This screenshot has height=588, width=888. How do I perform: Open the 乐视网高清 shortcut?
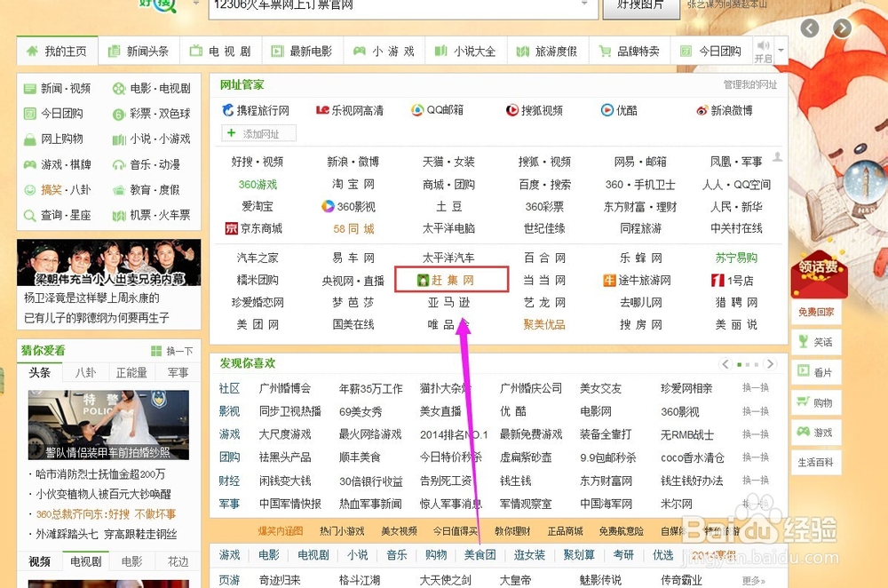click(x=349, y=110)
